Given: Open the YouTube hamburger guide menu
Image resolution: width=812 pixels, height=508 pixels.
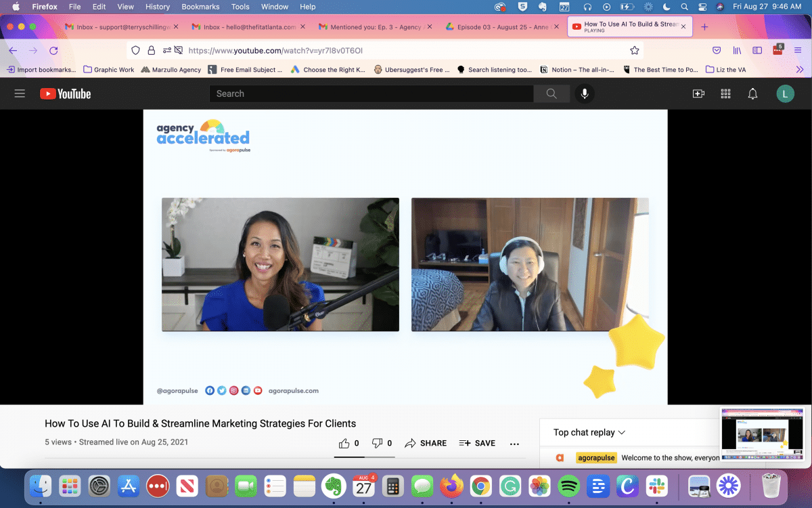Looking at the screenshot, I should pos(20,93).
